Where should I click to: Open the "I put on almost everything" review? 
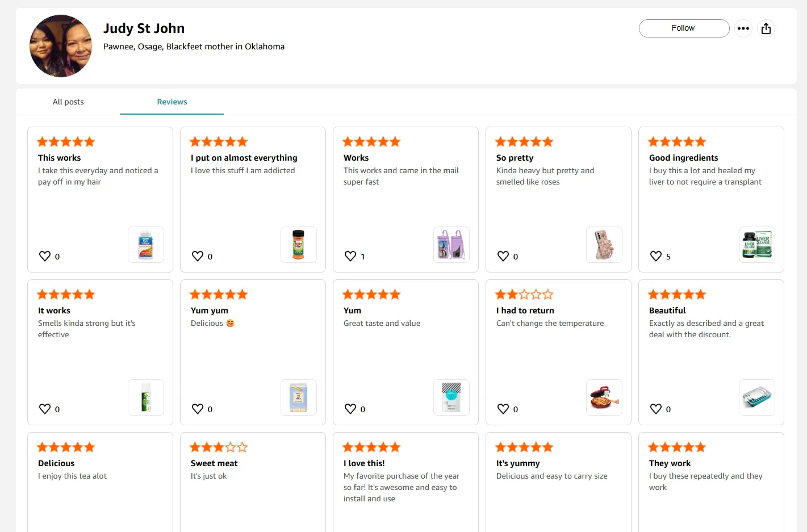pyautogui.click(x=244, y=158)
